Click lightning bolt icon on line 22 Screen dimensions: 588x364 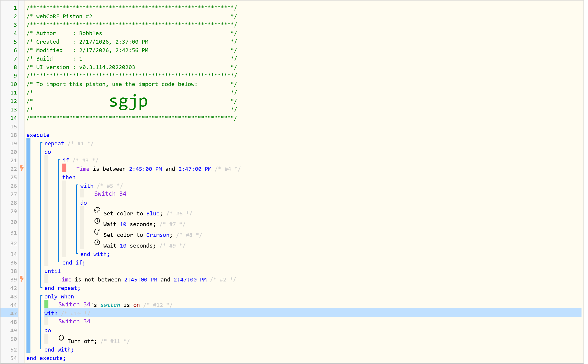(x=22, y=168)
